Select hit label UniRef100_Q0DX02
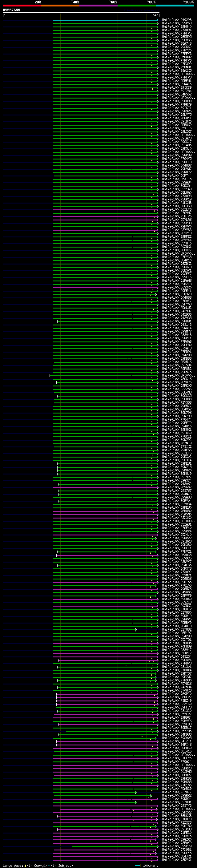Screen dimensions: 197x868 coord(177,457)
